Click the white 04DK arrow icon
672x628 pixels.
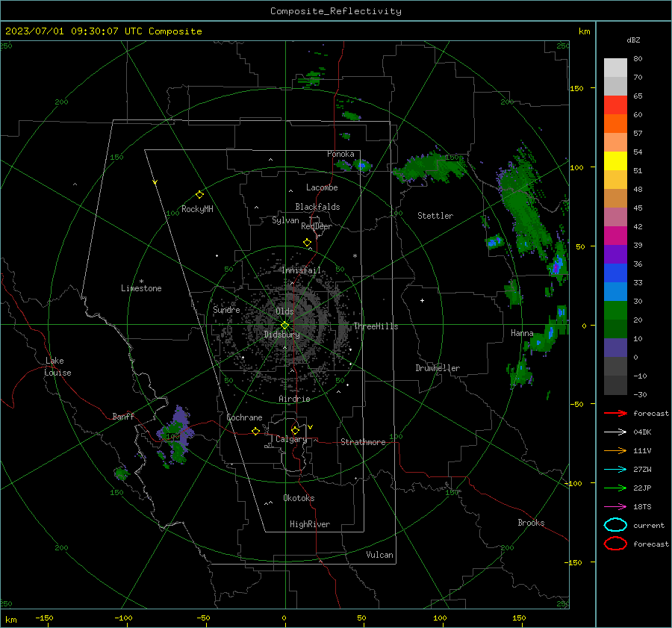615,432
